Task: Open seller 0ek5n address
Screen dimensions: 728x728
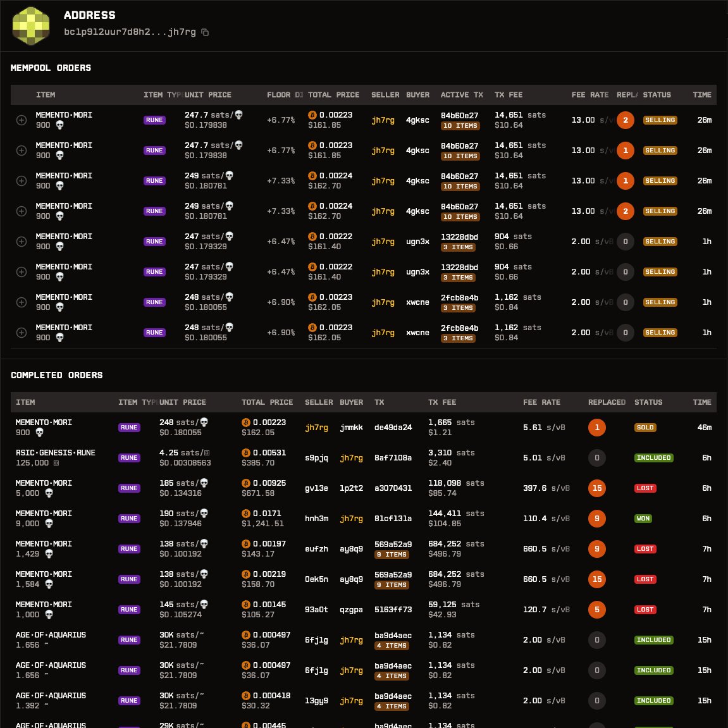Action: pyautogui.click(x=317, y=579)
